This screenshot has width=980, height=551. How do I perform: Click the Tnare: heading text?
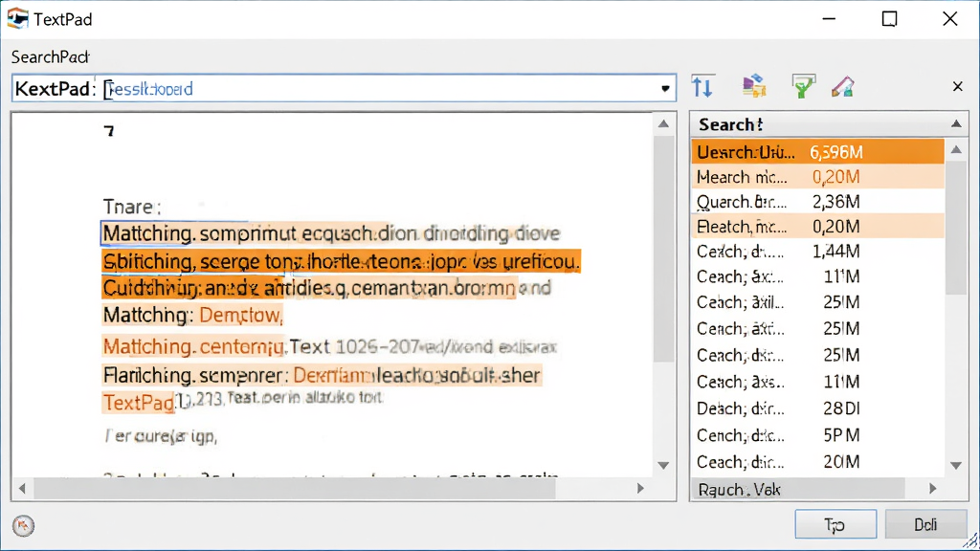[132, 207]
